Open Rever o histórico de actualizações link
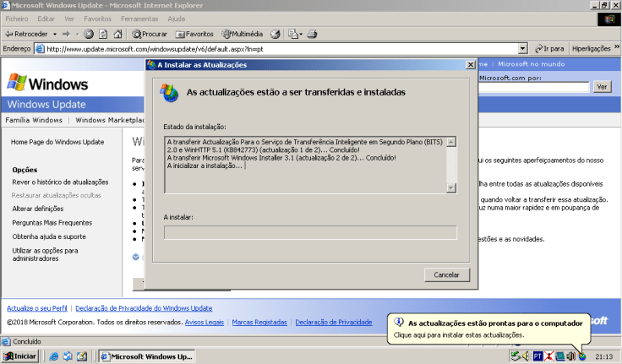 click(x=60, y=182)
